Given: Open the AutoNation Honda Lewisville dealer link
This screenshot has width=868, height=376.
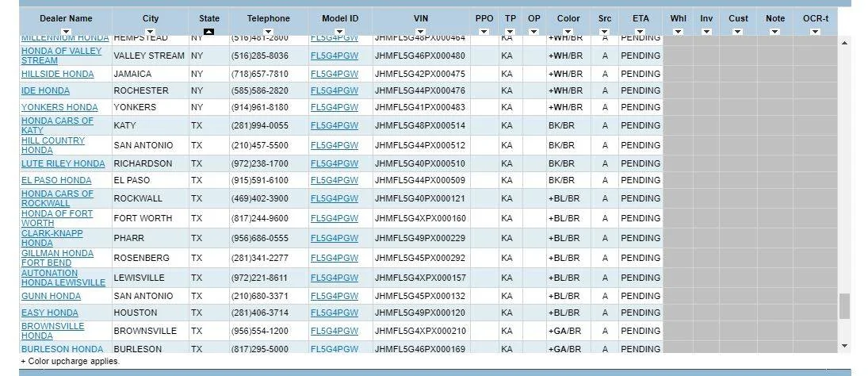Looking at the screenshot, I should click(x=63, y=278).
